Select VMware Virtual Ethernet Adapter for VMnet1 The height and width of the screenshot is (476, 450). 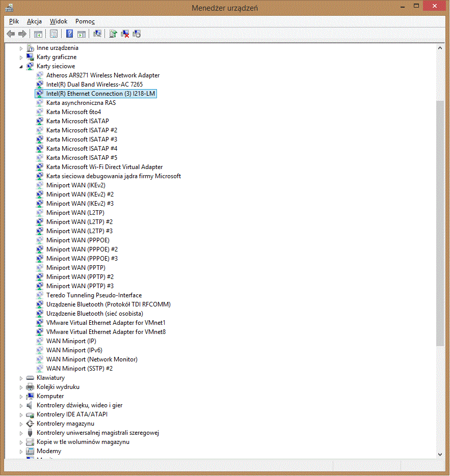105,322
